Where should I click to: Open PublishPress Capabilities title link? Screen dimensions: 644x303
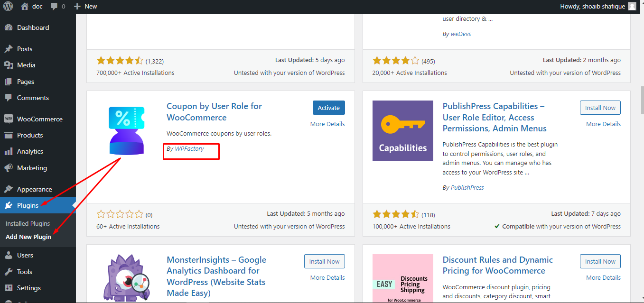tap(495, 117)
